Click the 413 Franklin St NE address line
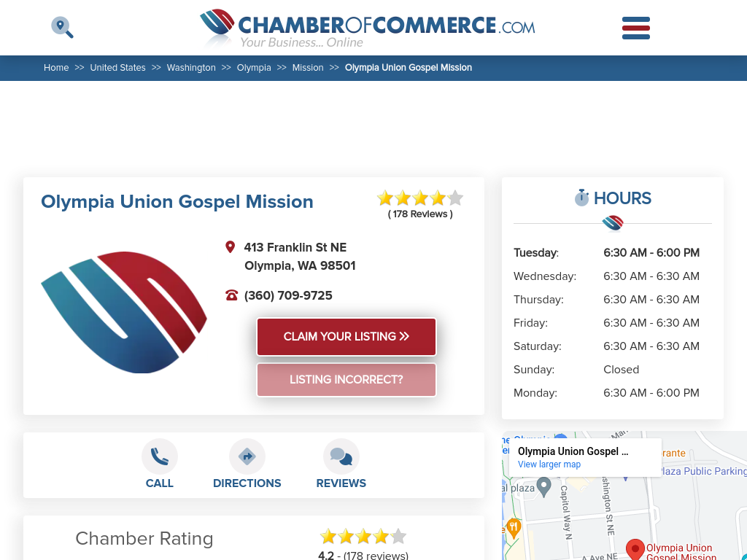 pyautogui.click(x=295, y=247)
